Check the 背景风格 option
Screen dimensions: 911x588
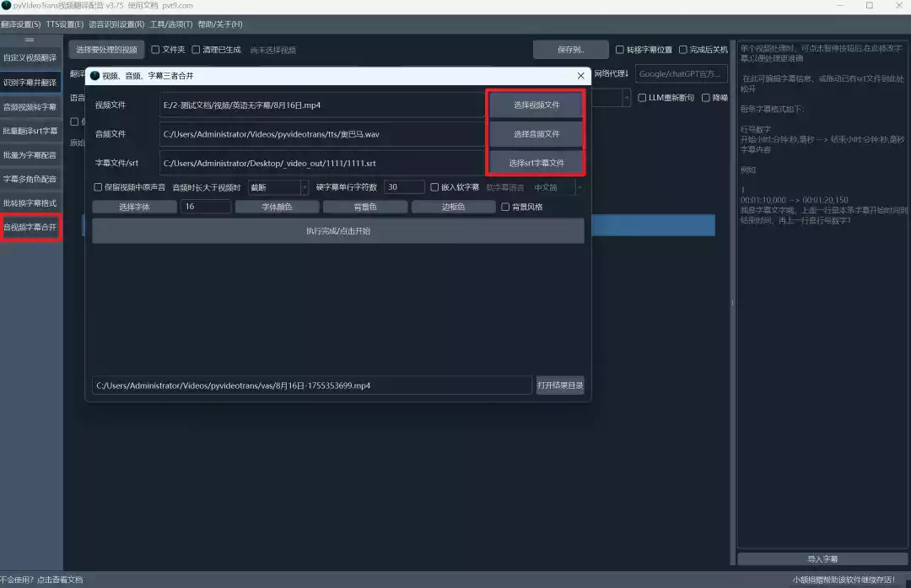[x=505, y=207]
